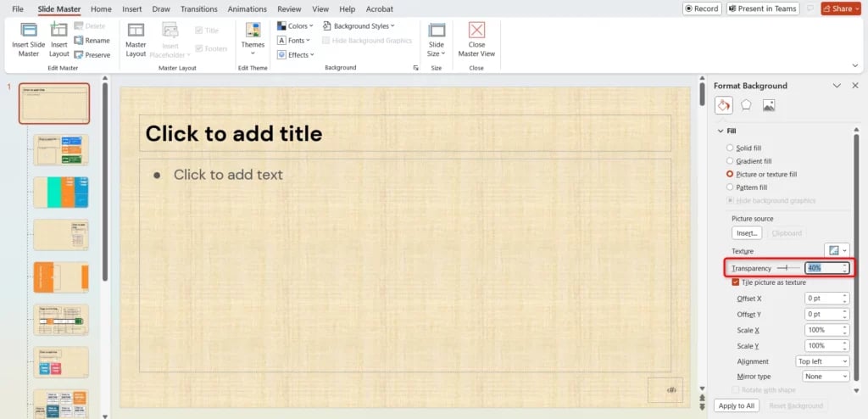Open the Transitions ribbon tab
Viewport: 868px width, 419px height.
coord(198,8)
